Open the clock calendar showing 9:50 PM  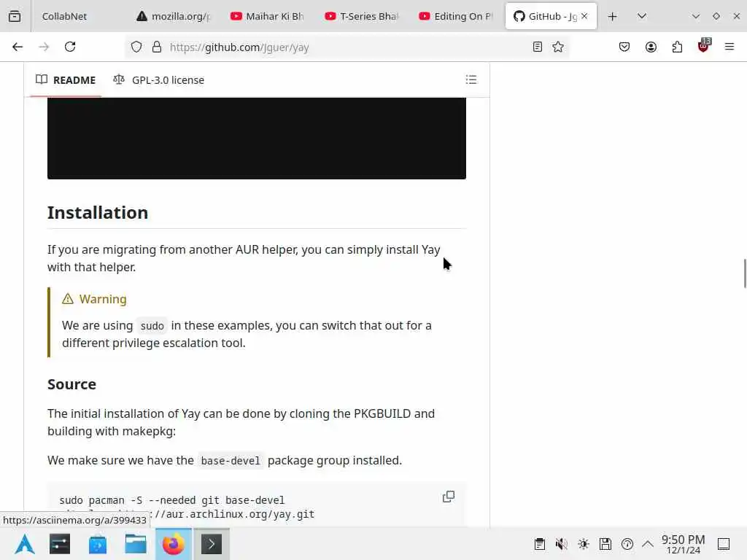[683, 544]
